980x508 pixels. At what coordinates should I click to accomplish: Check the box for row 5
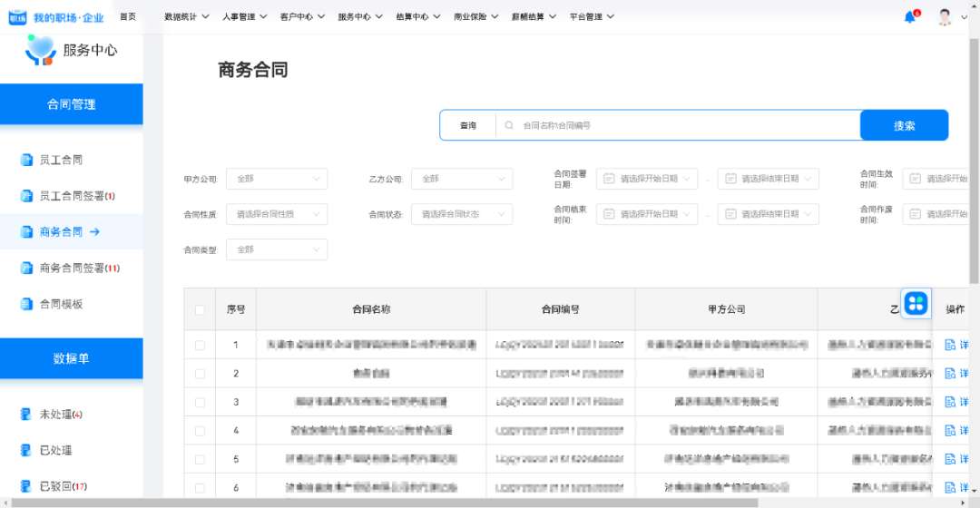200,459
